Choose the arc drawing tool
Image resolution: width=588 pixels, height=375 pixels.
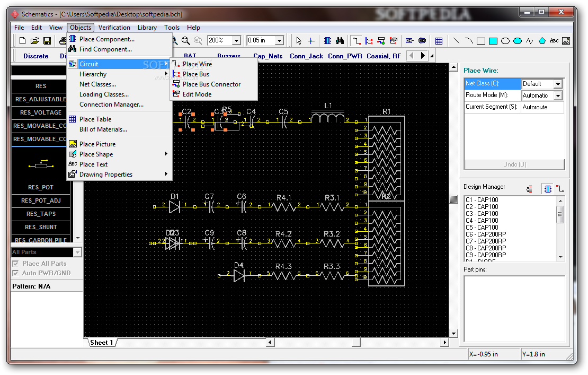[x=468, y=40]
